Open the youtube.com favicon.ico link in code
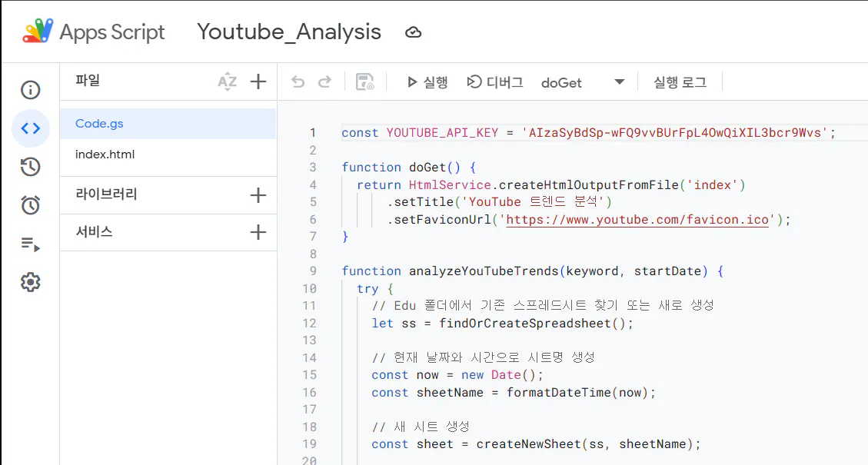The width and height of the screenshot is (868, 465). coord(637,220)
